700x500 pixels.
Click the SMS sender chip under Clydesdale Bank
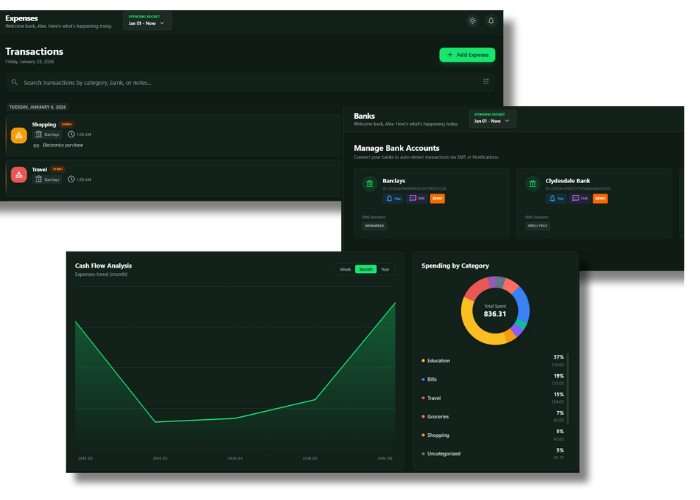[537, 226]
